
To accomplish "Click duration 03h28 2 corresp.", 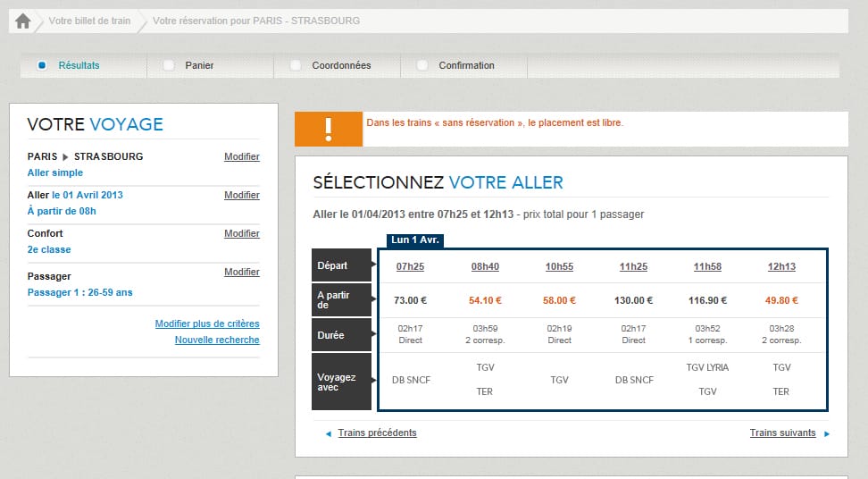I will pos(781,334).
